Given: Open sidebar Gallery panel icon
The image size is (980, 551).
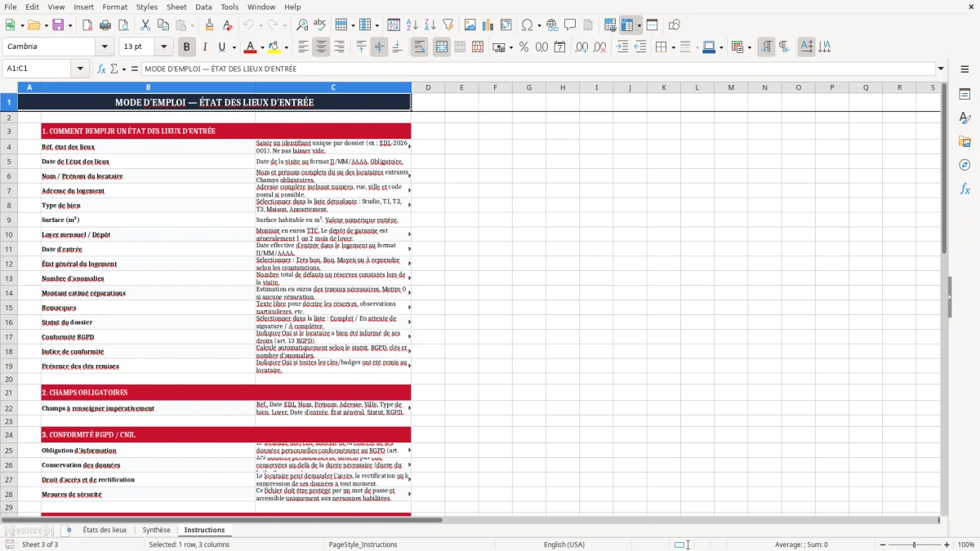Looking at the screenshot, I should click(x=964, y=142).
